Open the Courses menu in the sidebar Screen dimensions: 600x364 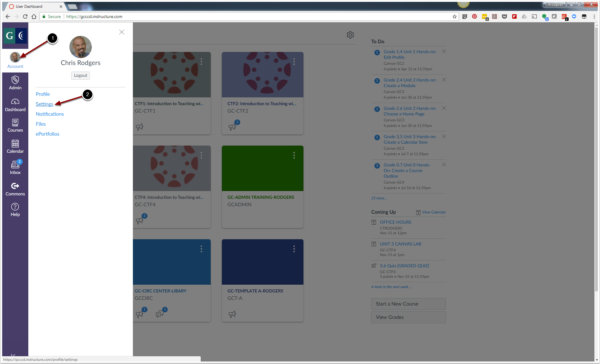[x=15, y=125]
